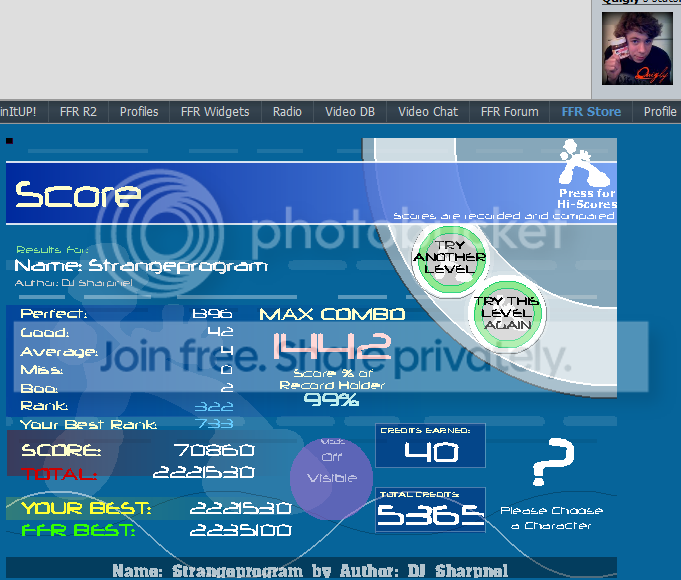Click the Profile item at far right
This screenshot has width=681, height=580.
[x=660, y=112]
